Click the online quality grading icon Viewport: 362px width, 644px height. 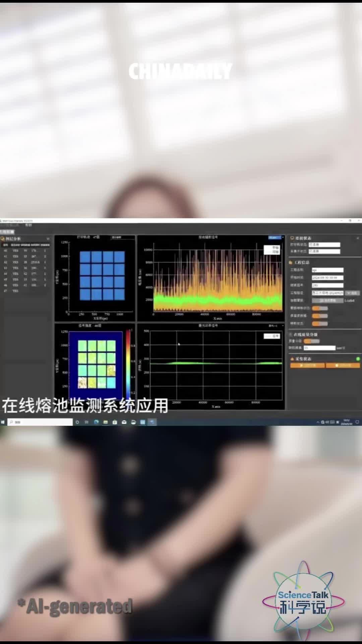click(291, 334)
